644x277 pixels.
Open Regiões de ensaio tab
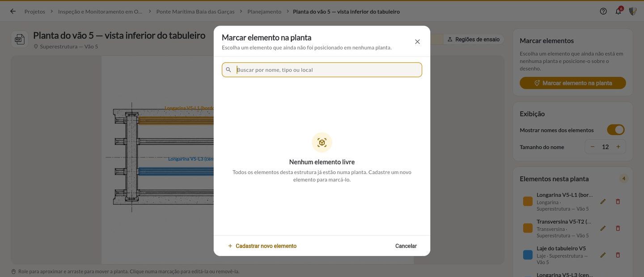coord(474,39)
